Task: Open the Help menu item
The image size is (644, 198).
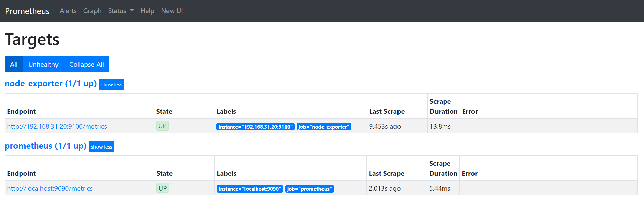Action: [147, 11]
